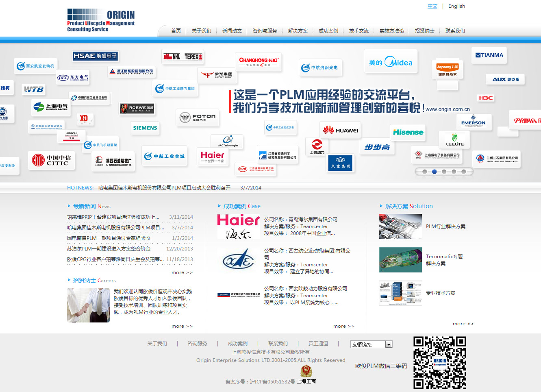
Task: Click the WeChat QR code image
Action: pyautogui.click(x=440, y=363)
